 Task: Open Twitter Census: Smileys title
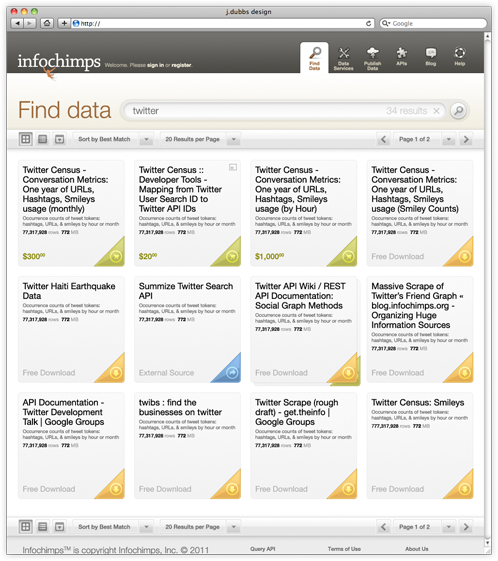click(x=418, y=403)
